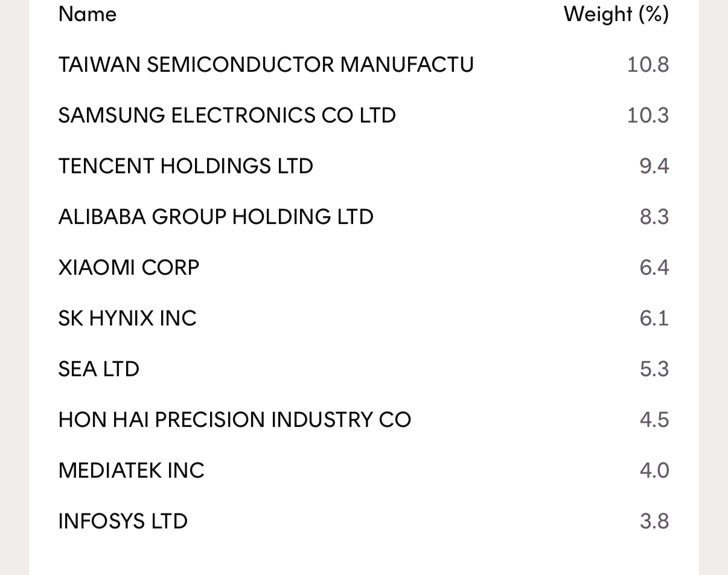The image size is (728, 575).
Task: Open Sea Ltd holding name
Action: tap(98, 369)
